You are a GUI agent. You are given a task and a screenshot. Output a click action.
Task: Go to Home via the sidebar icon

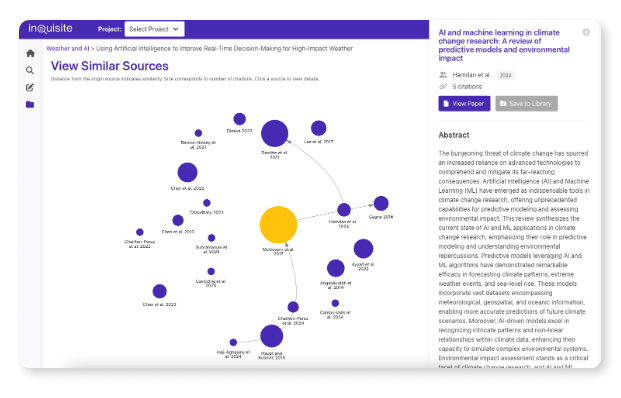click(30, 53)
